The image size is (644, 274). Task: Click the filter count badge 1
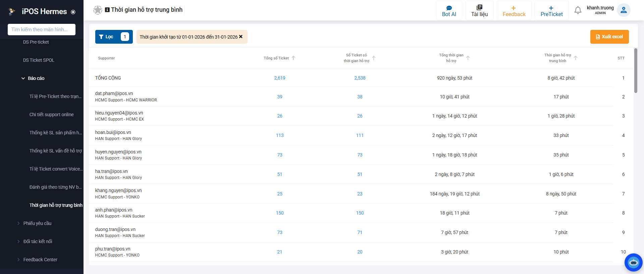click(125, 37)
